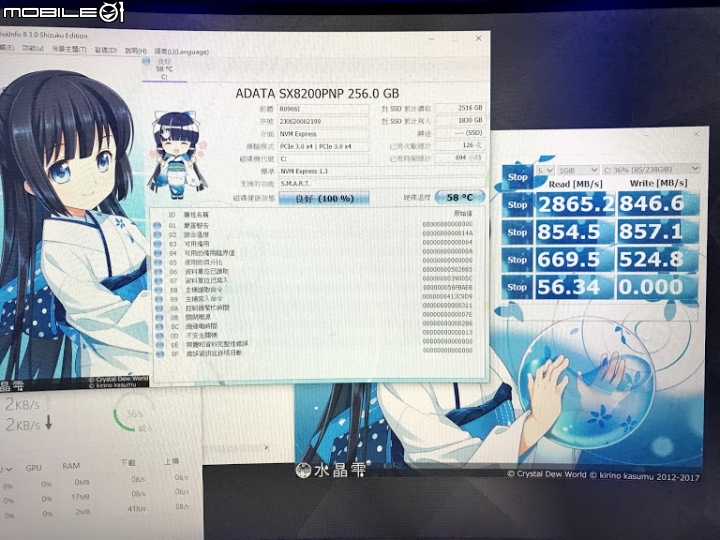Select the C: drive tab showing 58 °C
Screen dimensions: 720x540
(164, 69)
